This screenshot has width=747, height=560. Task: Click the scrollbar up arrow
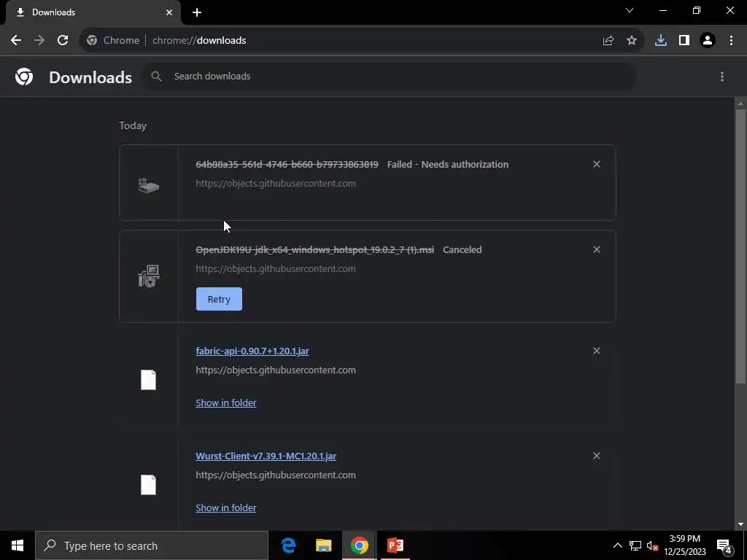click(740, 104)
